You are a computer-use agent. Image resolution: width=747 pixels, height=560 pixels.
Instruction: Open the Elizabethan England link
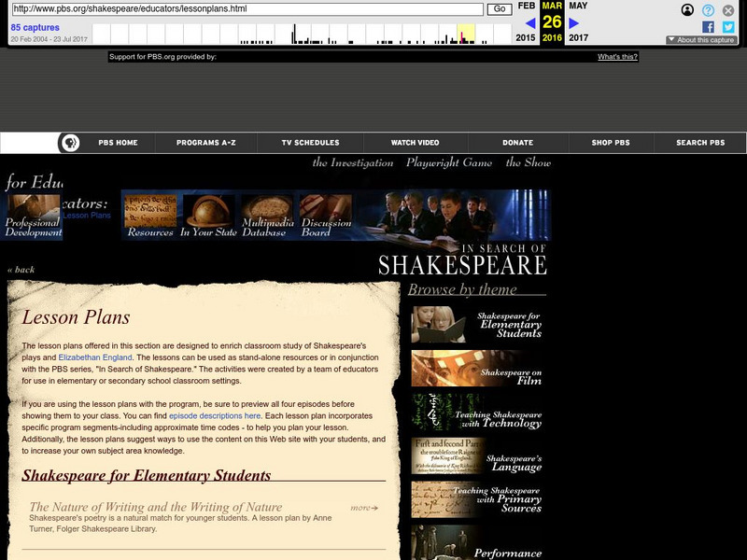pyautogui.click(x=95, y=357)
